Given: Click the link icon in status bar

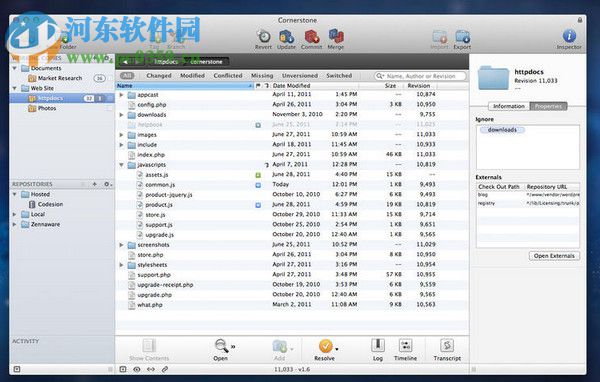Looking at the screenshot, I should point(165,369).
